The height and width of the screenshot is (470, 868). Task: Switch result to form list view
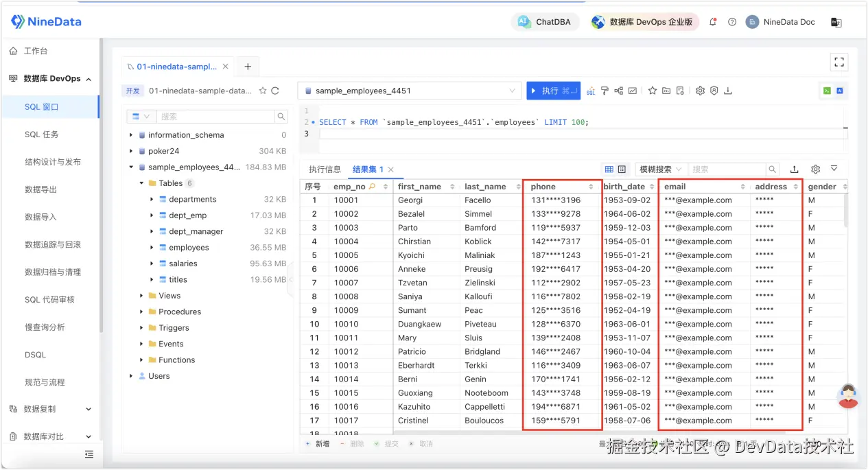[x=622, y=169]
